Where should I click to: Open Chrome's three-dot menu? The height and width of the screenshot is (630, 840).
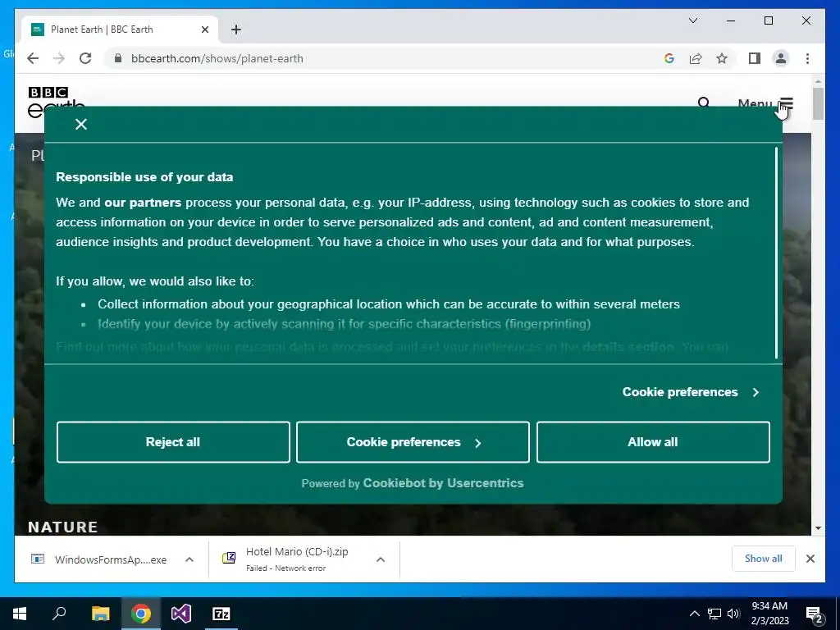point(807,58)
